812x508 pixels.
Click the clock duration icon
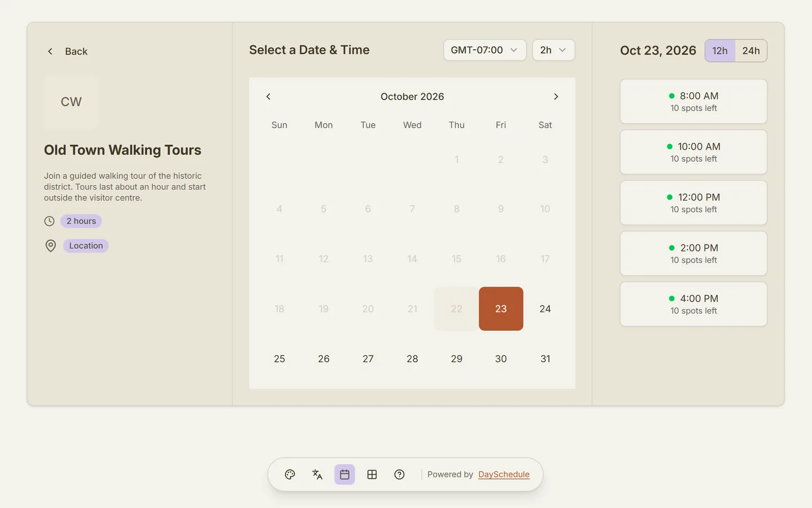50,221
